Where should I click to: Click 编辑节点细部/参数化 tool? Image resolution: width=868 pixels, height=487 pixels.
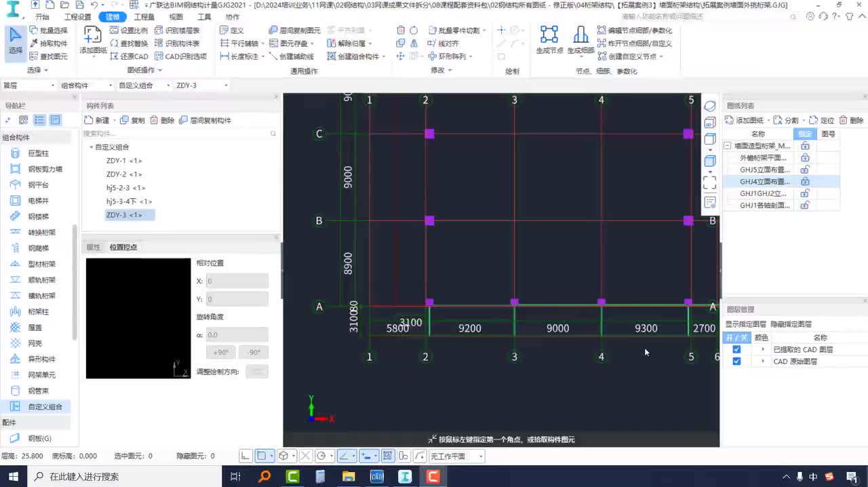(x=635, y=31)
